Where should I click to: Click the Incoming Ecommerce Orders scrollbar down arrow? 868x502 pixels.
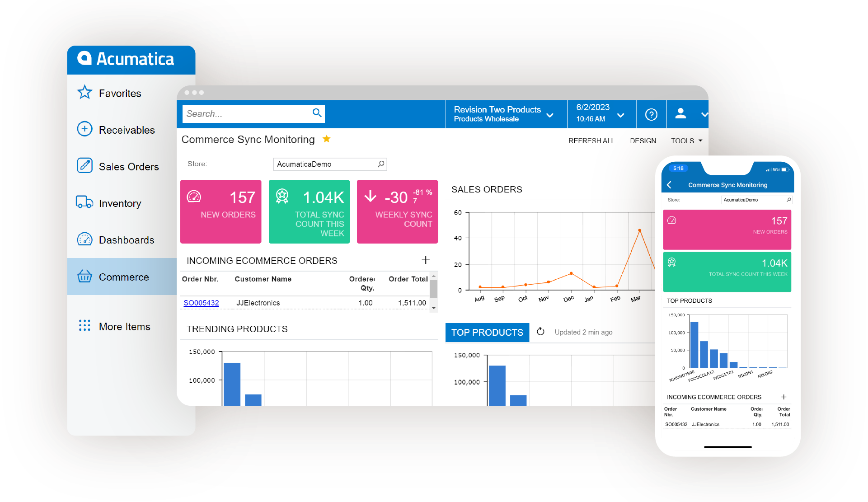pyautogui.click(x=434, y=308)
